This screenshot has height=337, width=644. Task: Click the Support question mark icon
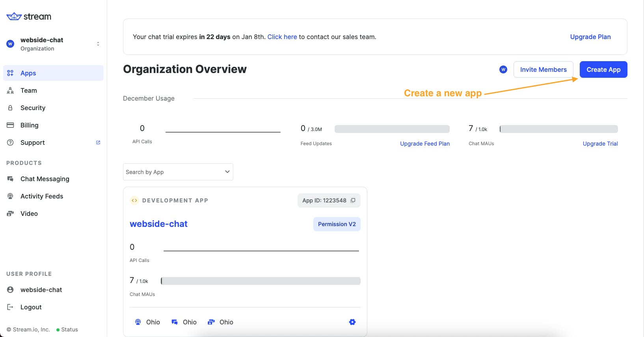[11, 142]
